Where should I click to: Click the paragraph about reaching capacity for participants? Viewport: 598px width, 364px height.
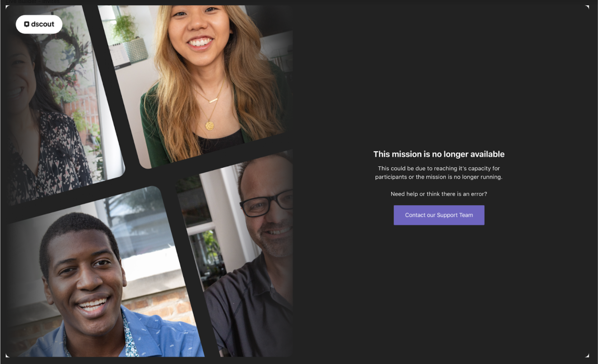(439, 173)
